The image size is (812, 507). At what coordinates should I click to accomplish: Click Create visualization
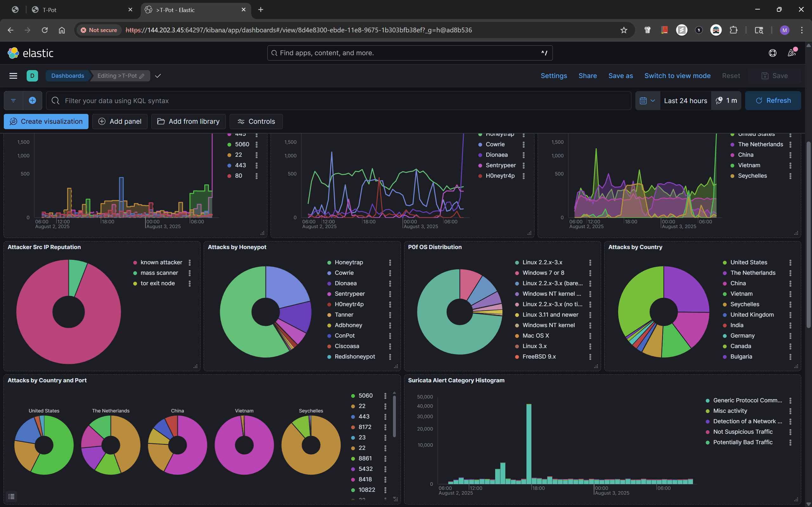click(x=46, y=122)
